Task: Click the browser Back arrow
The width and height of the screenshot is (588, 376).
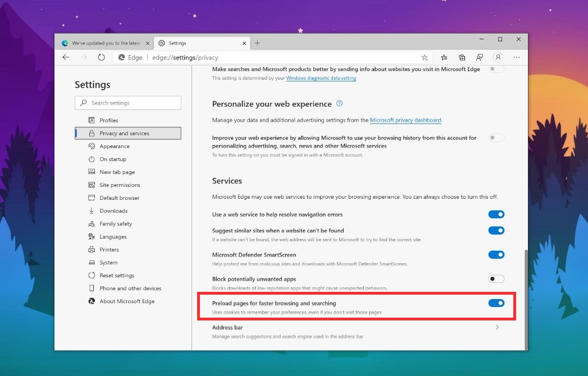Action: 66,57
